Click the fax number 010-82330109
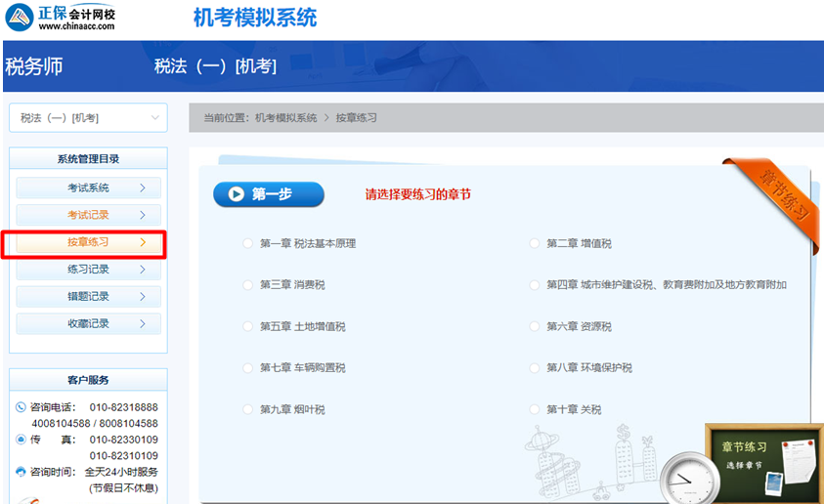824x504 pixels. pos(123,440)
